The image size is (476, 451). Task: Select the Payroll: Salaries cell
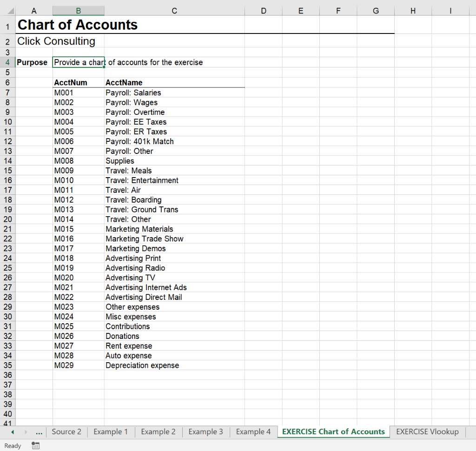point(175,93)
